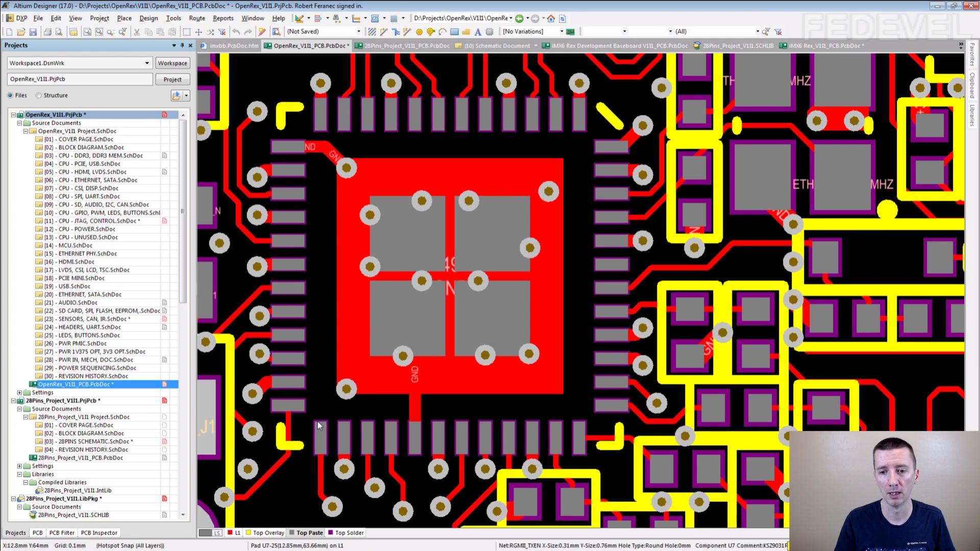This screenshot has height=551, width=980.
Task: Switch to the 28Pins_Project_V1I1_PCB.PcbDoc tab
Action: click(x=406, y=46)
